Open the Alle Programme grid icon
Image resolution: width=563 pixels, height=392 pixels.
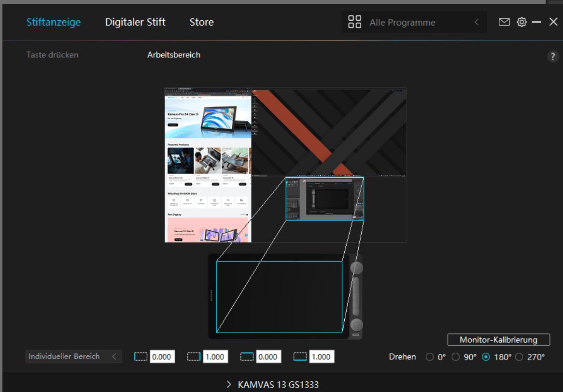coord(354,22)
